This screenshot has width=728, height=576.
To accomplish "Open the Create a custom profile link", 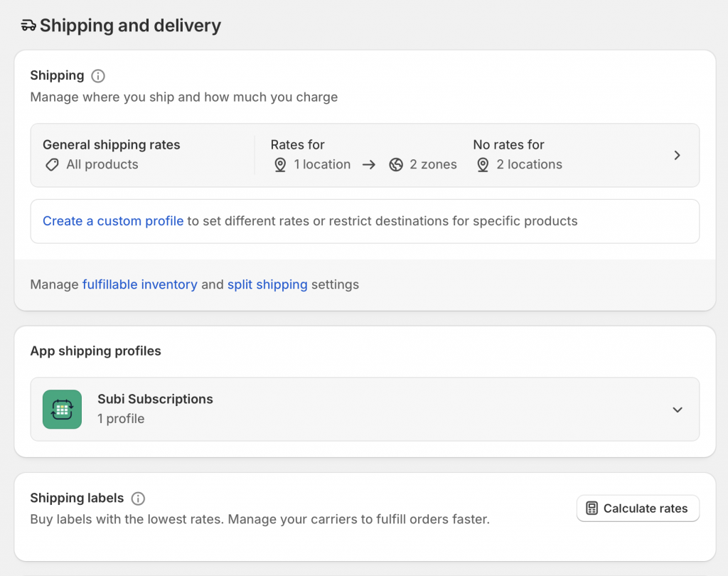I will pyautogui.click(x=113, y=221).
